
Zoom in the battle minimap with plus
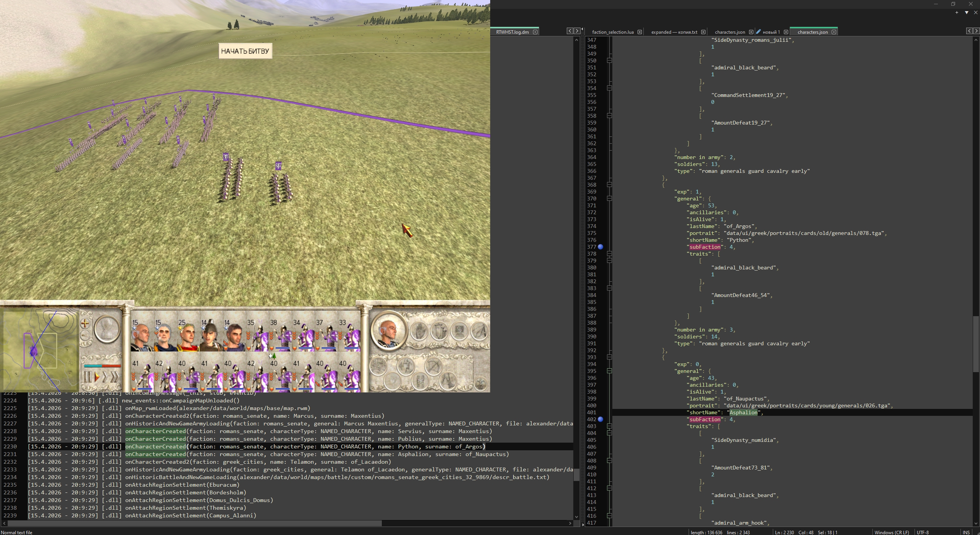[x=85, y=324]
